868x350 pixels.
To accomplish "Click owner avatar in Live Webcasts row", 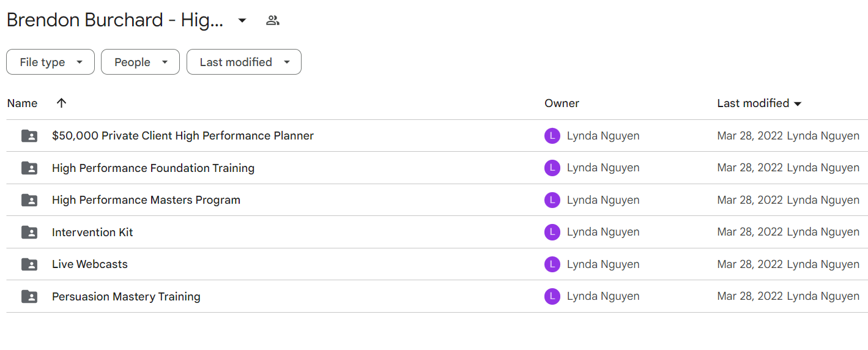I will point(552,264).
